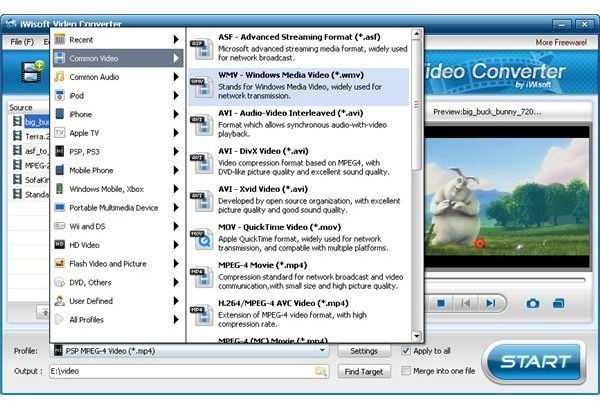The image size is (600, 402).
Task: Click the Flash Video and Picture icon
Action: pos(59,264)
